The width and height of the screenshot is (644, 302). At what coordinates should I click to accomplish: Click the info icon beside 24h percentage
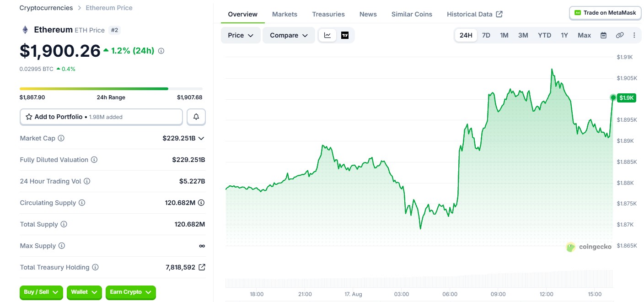point(161,51)
